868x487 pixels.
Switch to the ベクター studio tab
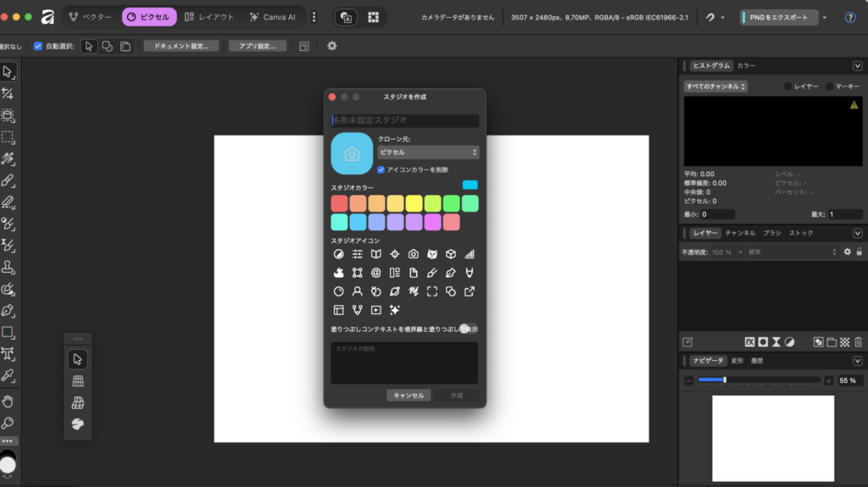coord(90,17)
